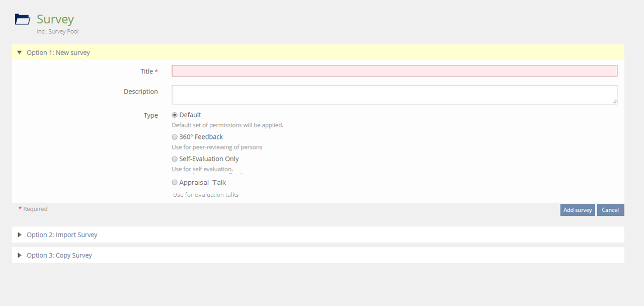
Task: Click the Cancel button
Action: tap(610, 210)
